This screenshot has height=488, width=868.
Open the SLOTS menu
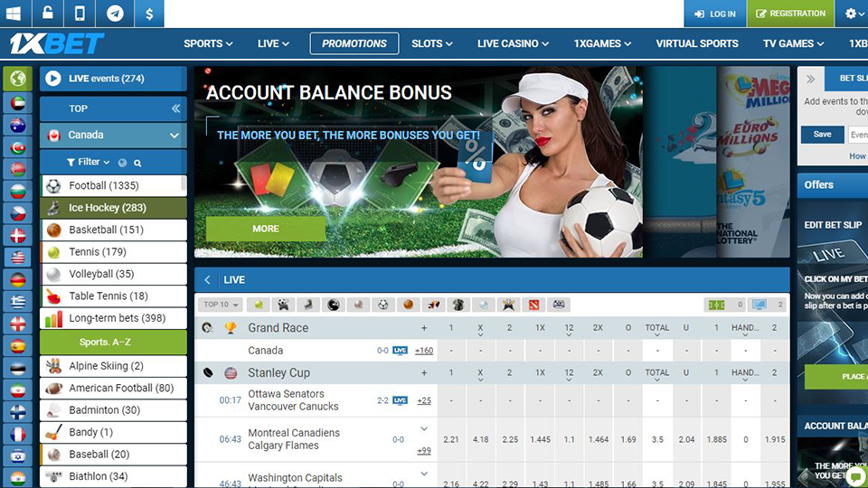(432, 43)
